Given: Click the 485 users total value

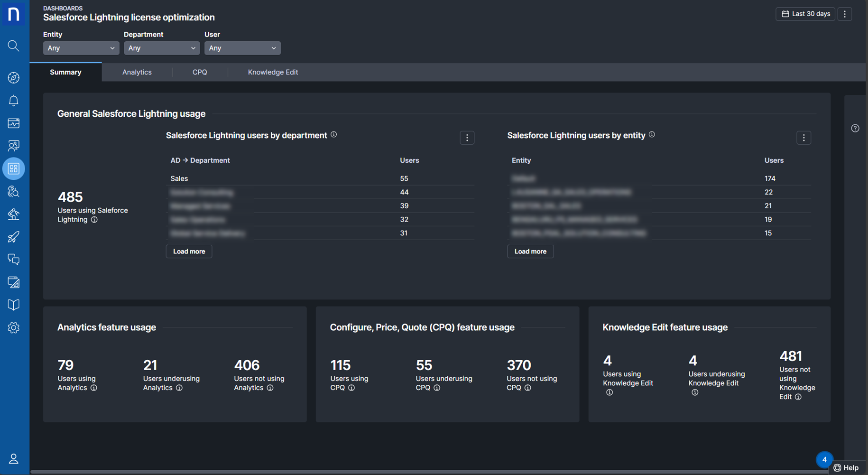Looking at the screenshot, I should (x=70, y=196).
